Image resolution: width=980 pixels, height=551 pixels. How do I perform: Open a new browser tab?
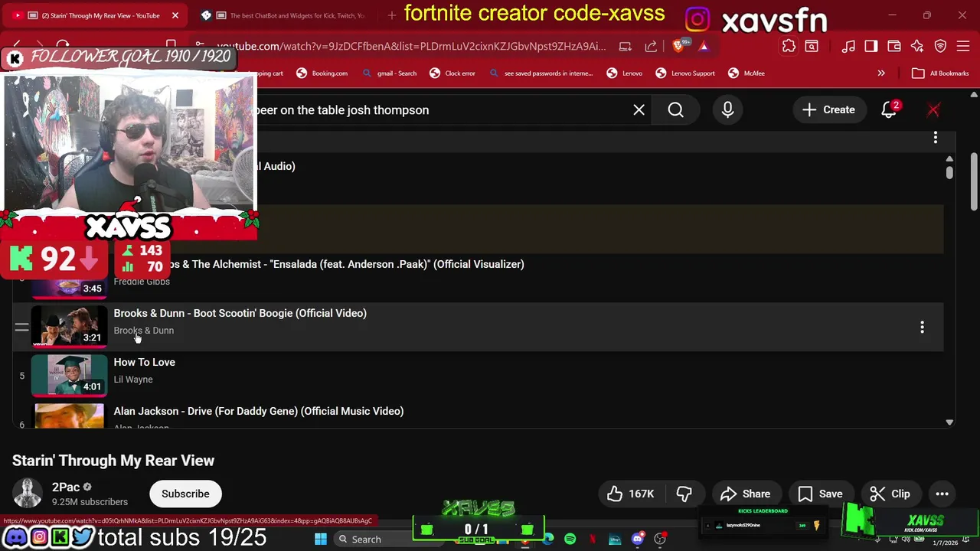coord(392,15)
